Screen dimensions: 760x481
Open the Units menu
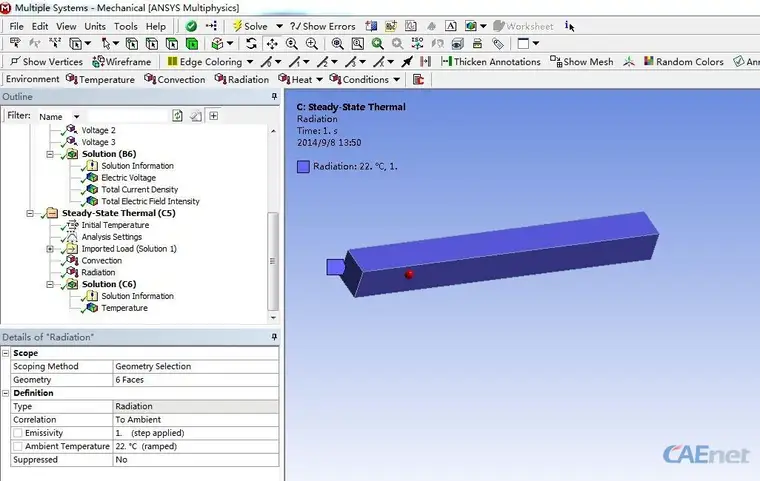tap(95, 26)
